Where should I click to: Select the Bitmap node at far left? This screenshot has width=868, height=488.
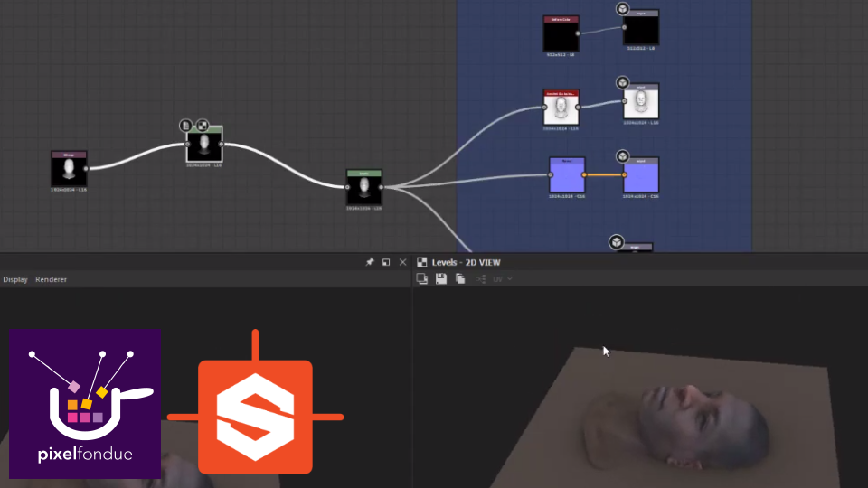tap(69, 169)
